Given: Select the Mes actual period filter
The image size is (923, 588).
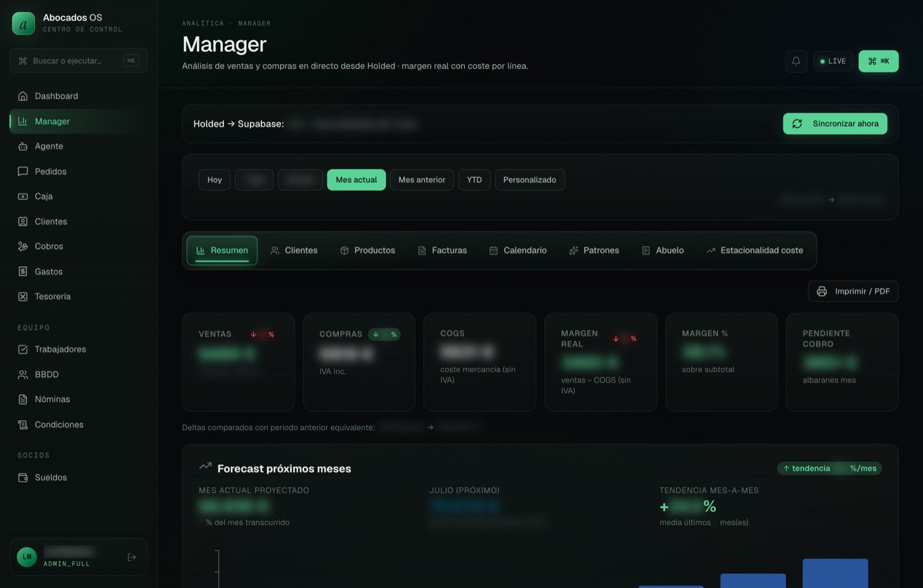Looking at the screenshot, I should [x=356, y=180].
